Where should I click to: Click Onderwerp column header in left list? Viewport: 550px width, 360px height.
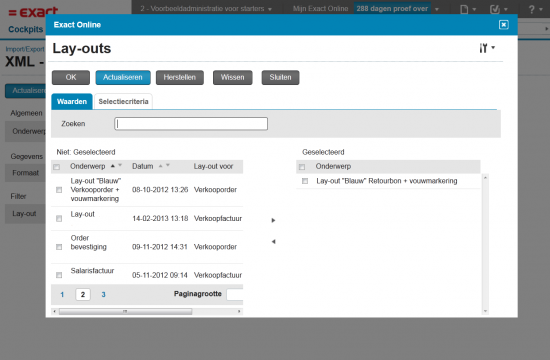coord(88,166)
